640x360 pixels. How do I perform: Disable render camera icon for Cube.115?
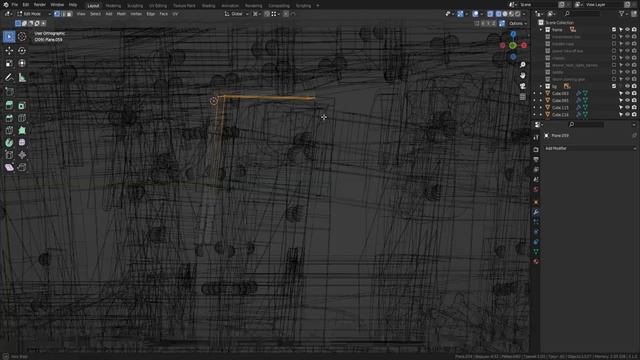pos(634,108)
